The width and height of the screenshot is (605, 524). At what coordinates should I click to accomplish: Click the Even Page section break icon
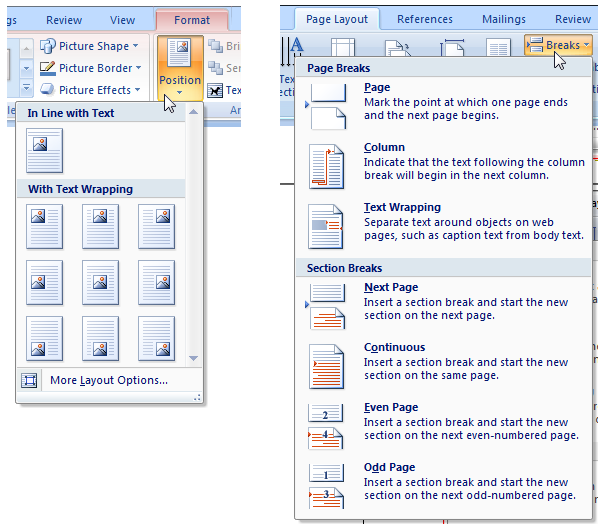326,426
